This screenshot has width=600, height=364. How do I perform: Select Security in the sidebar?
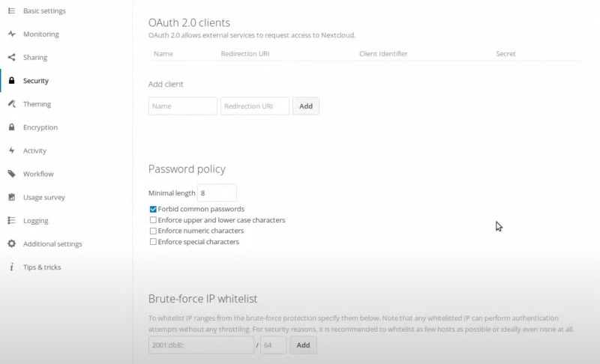[35, 81]
